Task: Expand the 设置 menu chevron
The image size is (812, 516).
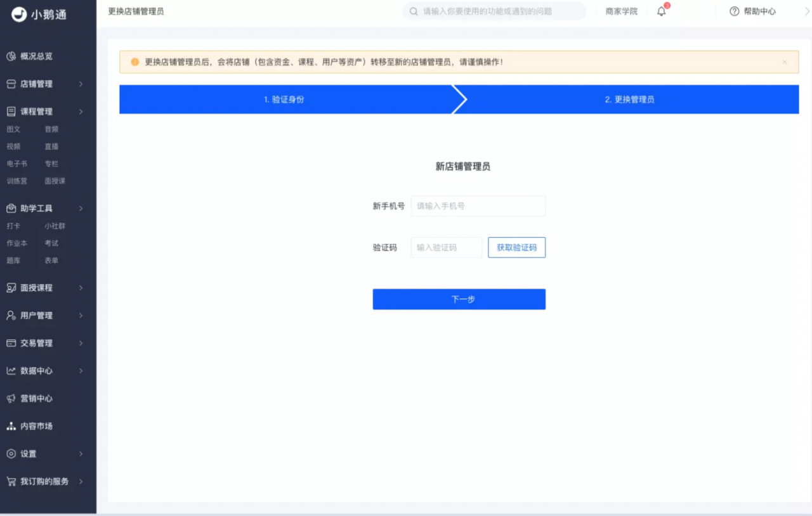Action: point(81,454)
